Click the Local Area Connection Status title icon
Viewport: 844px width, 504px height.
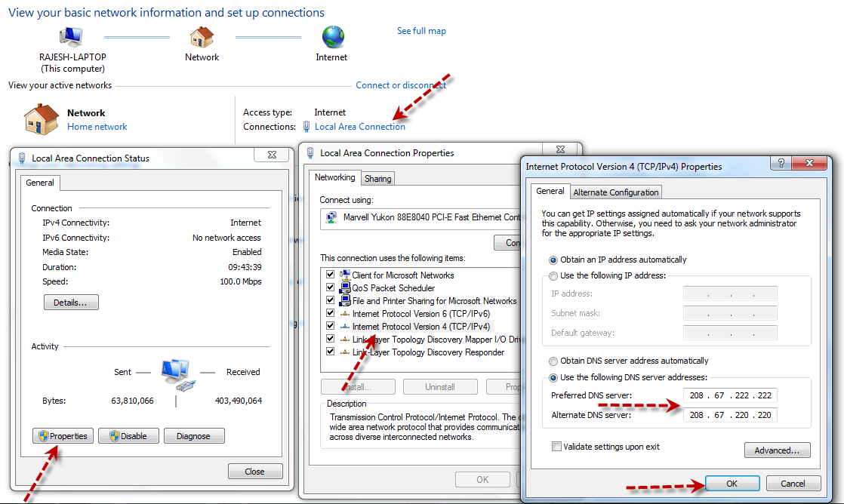[22, 158]
